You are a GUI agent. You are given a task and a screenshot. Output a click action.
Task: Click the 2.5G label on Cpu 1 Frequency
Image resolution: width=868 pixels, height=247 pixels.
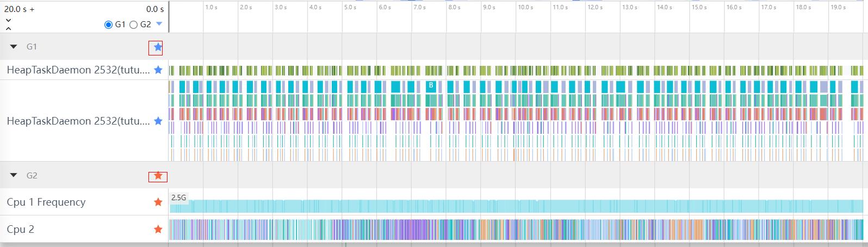179,198
